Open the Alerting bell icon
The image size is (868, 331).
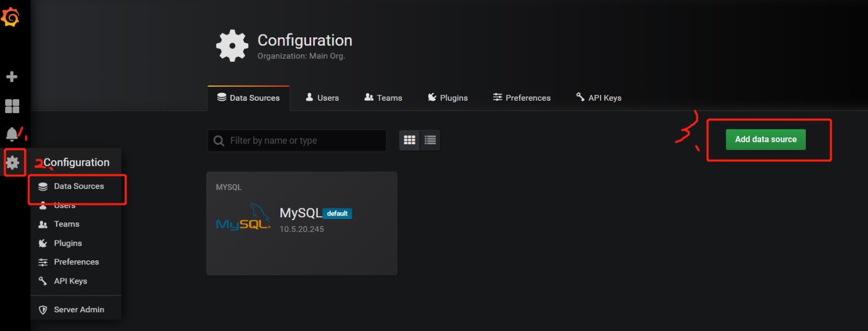tap(12, 134)
